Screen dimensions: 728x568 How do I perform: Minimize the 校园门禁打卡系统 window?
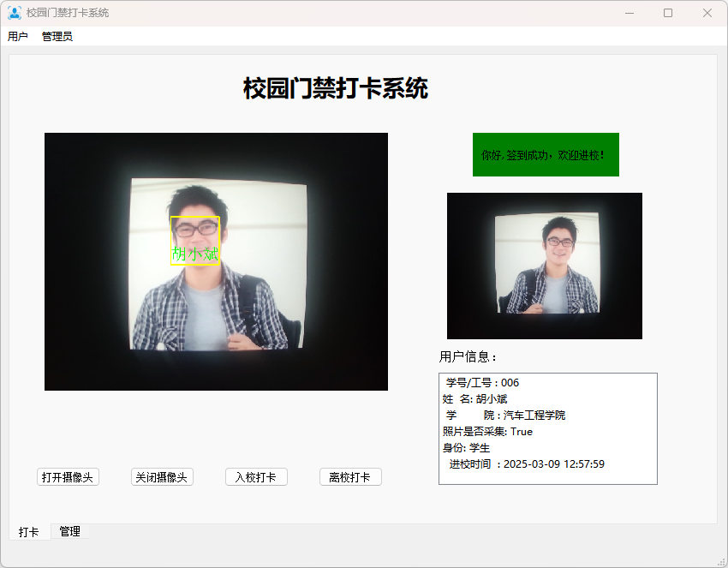[x=630, y=13]
